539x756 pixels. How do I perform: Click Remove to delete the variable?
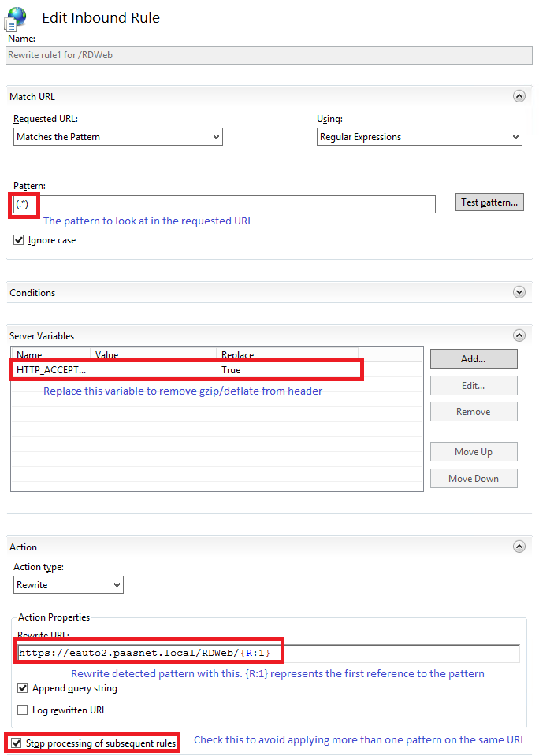click(473, 411)
